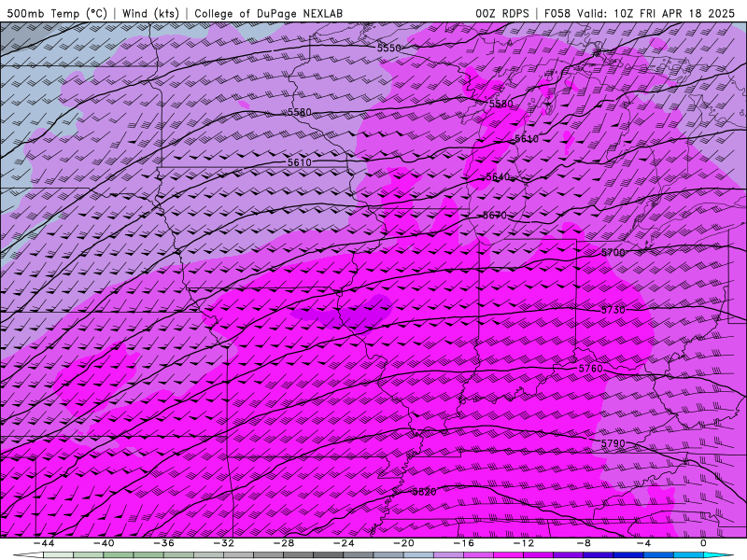Click the -28 colorbar tick label
The width and height of the screenshot is (747, 560).
click(x=284, y=543)
